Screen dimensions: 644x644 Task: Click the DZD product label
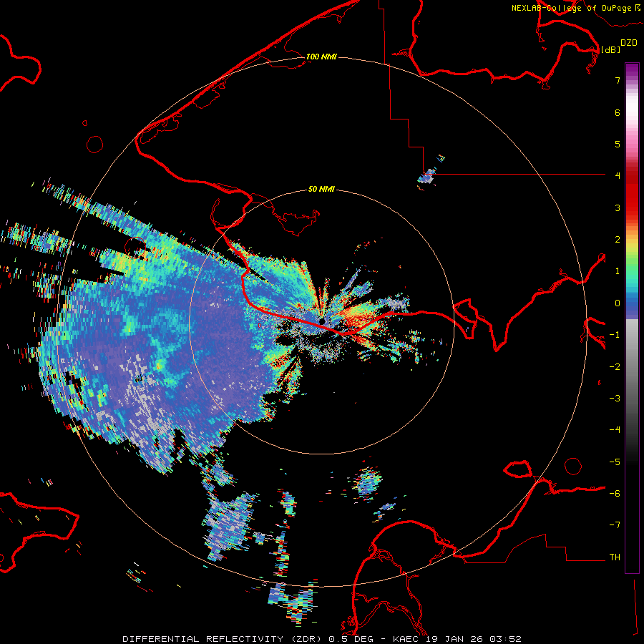[x=629, y=43]
